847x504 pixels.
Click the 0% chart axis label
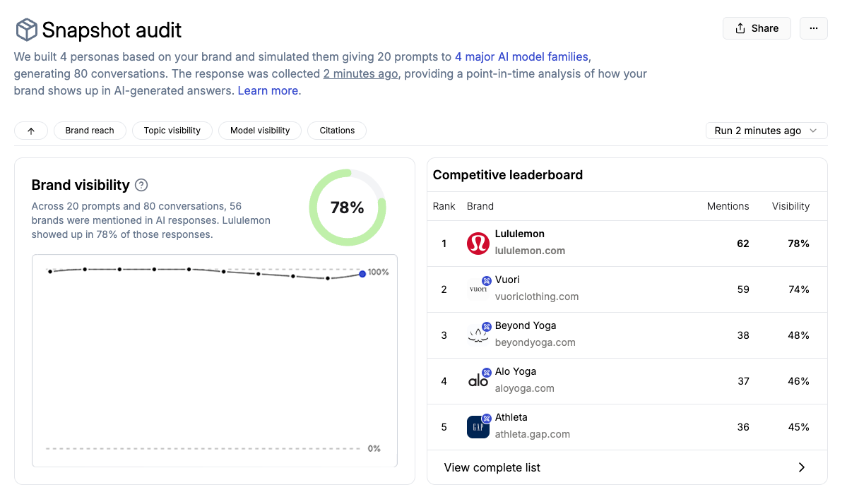tap(374, 448)
